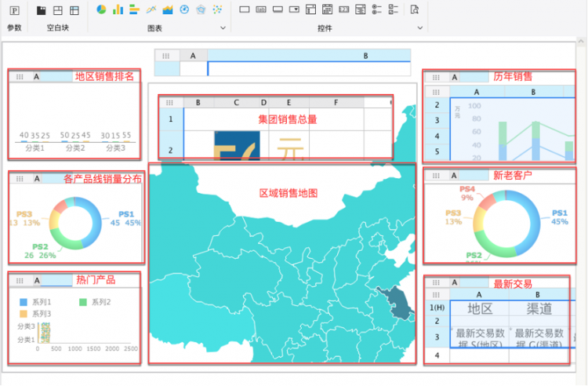588x386 pixels.
Task: Click the 渠道 header cell
Action: [539, 308]
